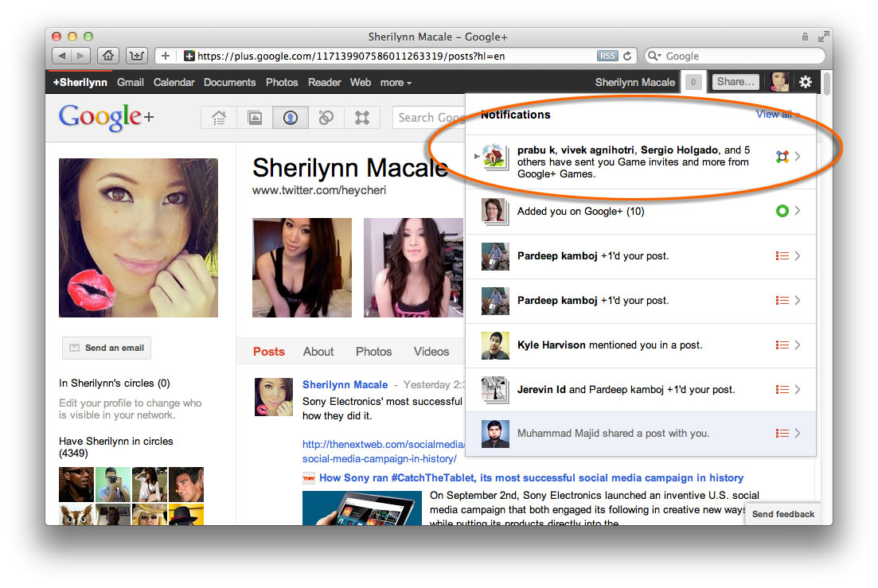The height and width of the screenshot is (588, 878).
Task: Open Calendar from the top bar
Action: 174,82
